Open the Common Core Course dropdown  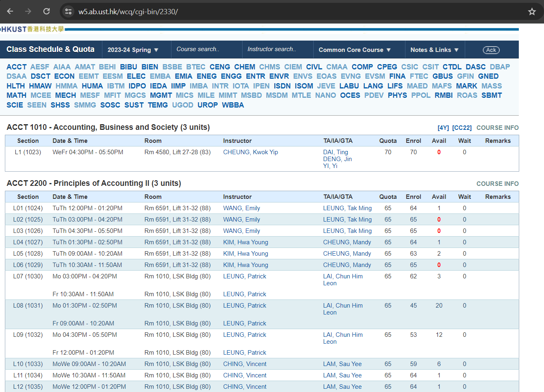(354, 50)
